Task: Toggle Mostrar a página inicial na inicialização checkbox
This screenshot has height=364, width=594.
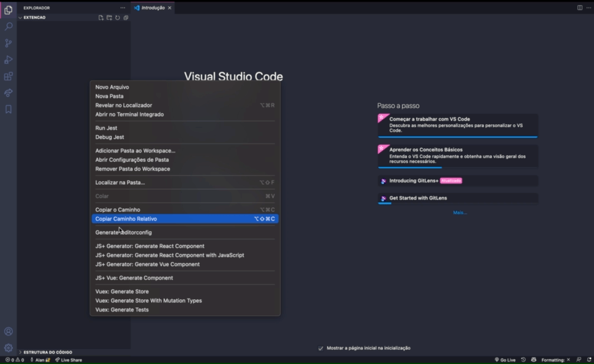Action: pyautogui.click(x=321, y=348)
